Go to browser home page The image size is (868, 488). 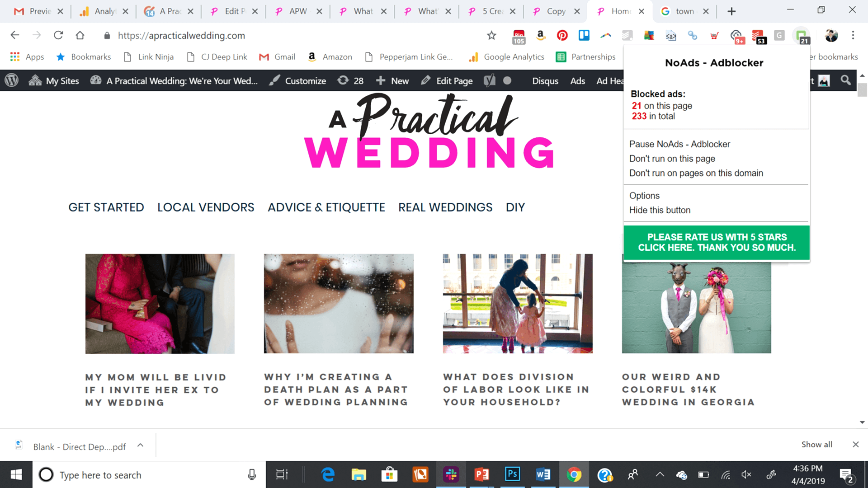pyautogui.click(x=80, y=35)
